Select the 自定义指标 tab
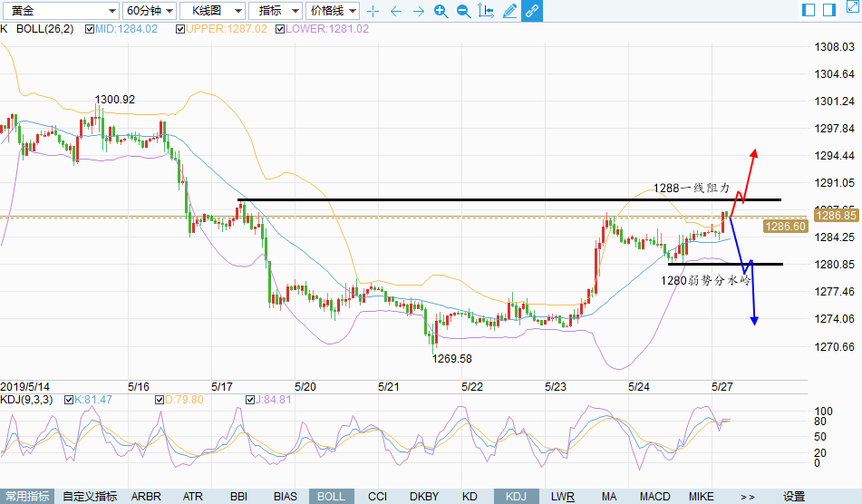This screenshot has width=862, height=504. (x=90, y=497)
